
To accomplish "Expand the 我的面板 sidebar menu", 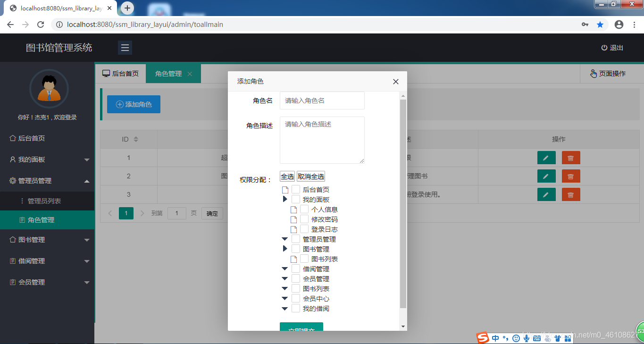I will point(47,159).
